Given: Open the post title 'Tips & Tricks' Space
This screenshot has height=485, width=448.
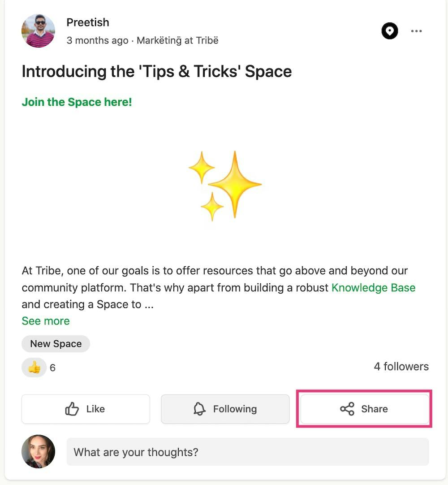Looking at the screenshot, I should tap(156, 71).
